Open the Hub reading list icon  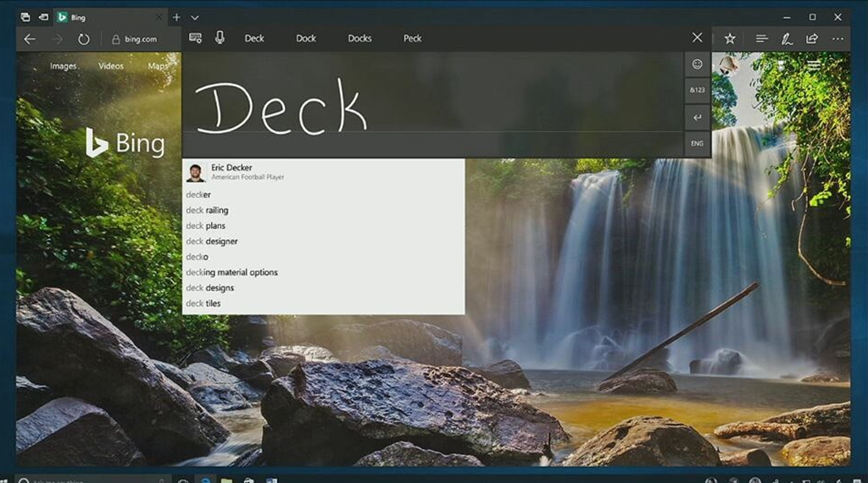point(761,39)
